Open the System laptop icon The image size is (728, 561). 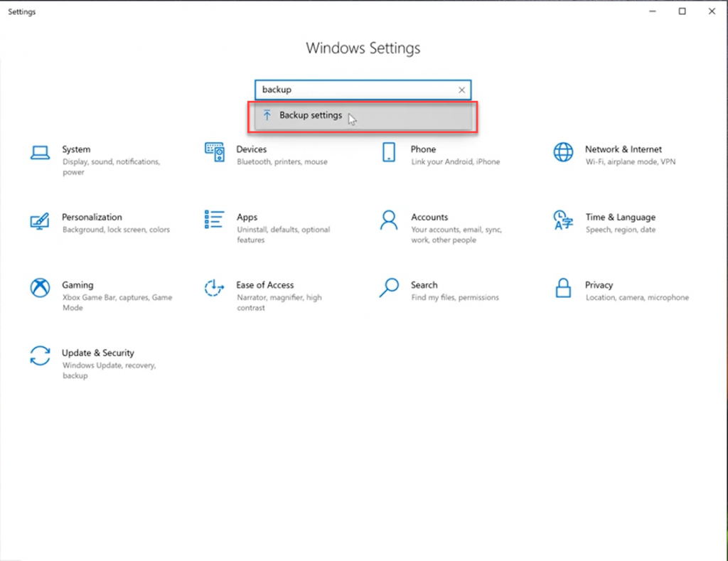40,152
